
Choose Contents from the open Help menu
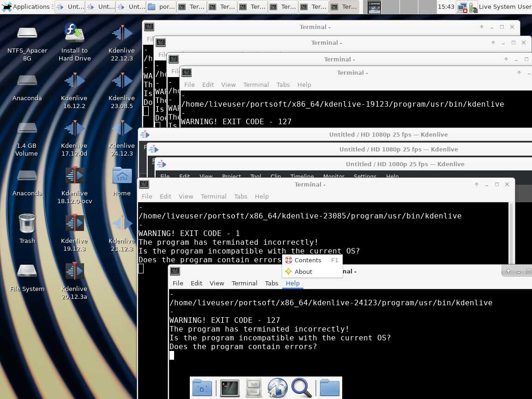tap(312, 260)
